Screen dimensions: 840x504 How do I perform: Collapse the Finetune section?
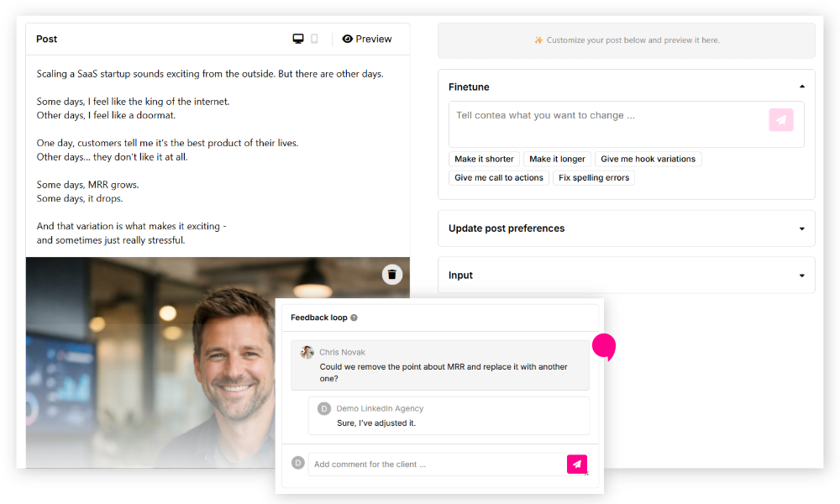click(801, 87)
